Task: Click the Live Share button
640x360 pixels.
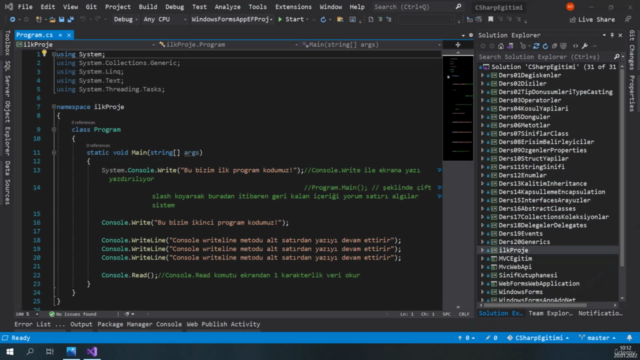Action: [592, 20]
